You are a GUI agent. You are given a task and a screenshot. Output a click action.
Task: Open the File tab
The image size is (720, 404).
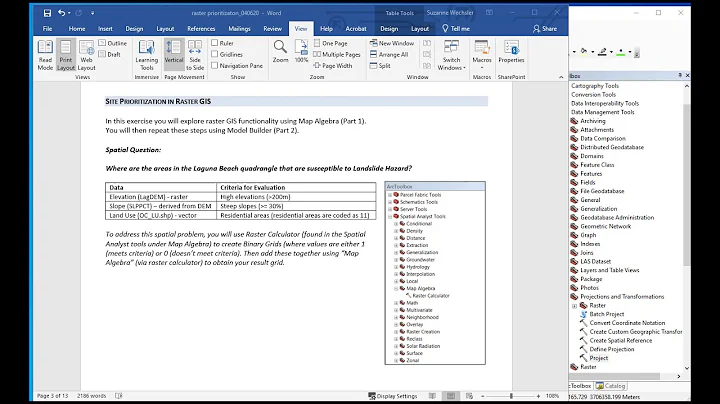coord(47,28)
